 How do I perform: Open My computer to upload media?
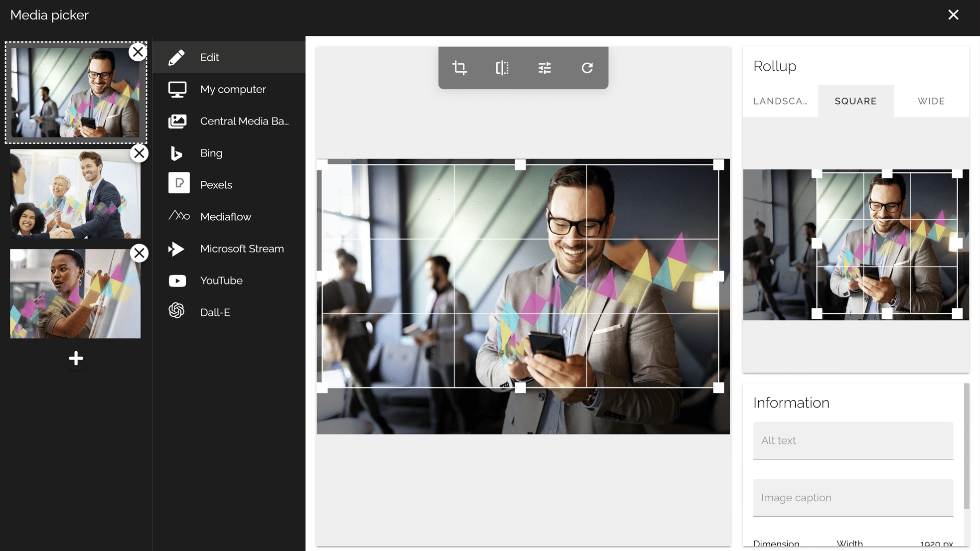(233, 89)
